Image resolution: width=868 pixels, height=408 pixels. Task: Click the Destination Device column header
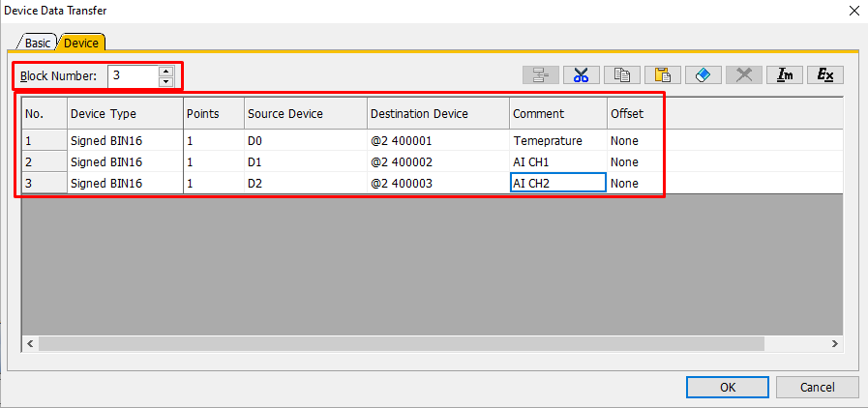click(x=438, y=114)
